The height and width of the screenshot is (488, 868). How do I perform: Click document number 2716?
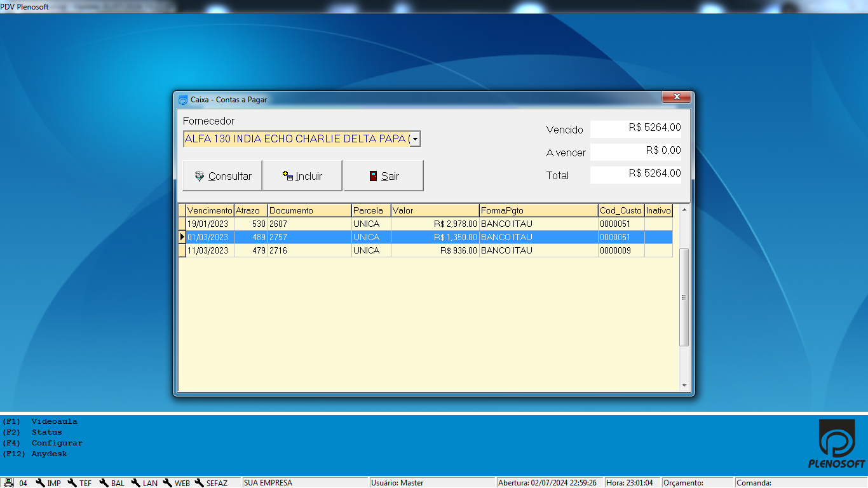278,250
